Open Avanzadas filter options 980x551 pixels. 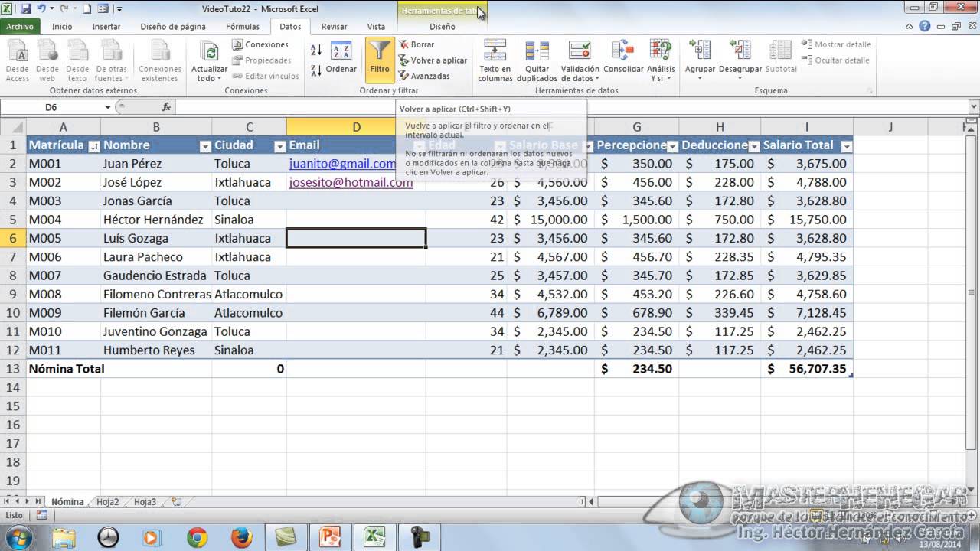(424, 76)
